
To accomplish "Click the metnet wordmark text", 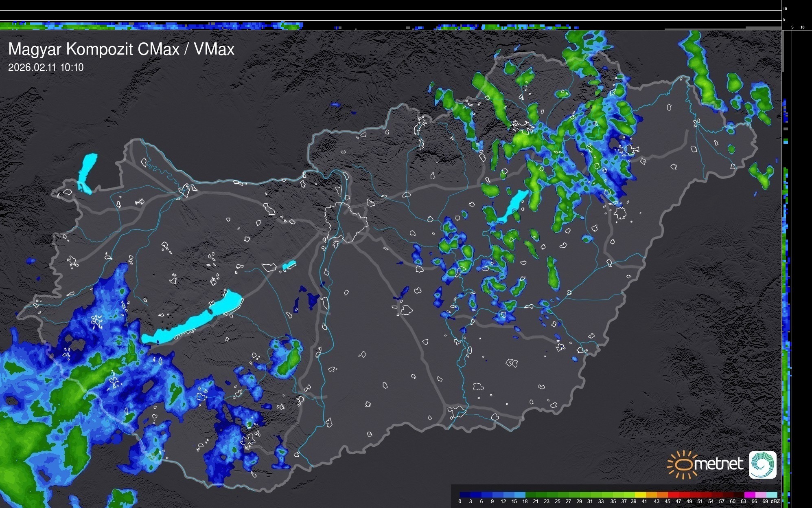I will 718,464.
